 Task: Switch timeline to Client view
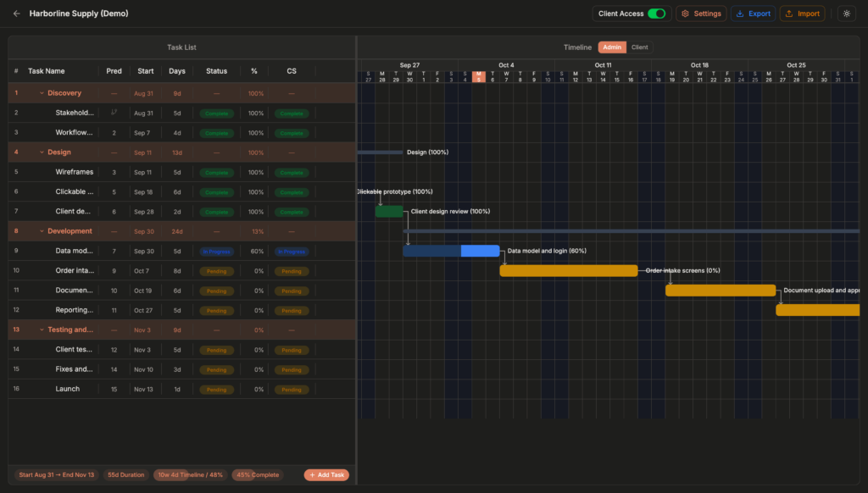click(x=639, y=47)
